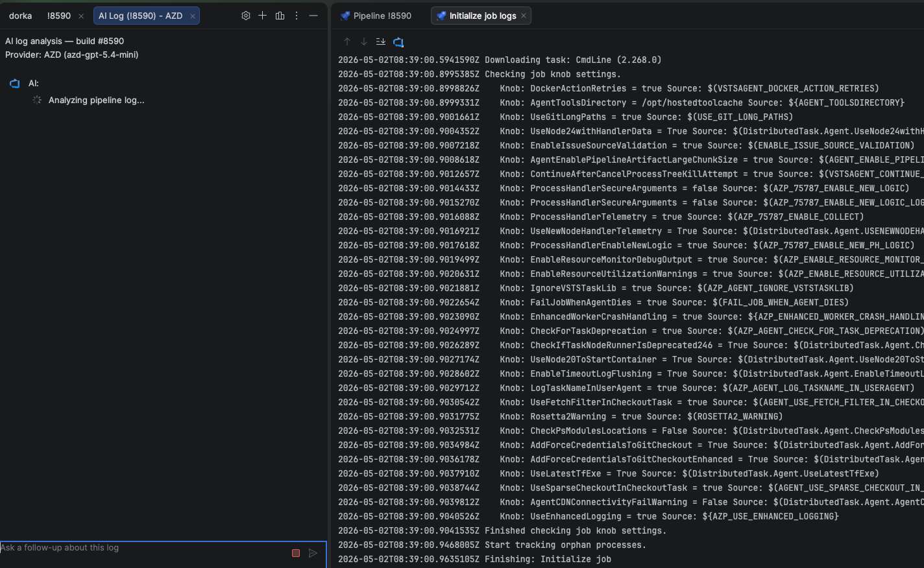Open the bar chart statistics icon
Image resolution: width=924 pixels, height=568 pixels.
coord(280,16)
